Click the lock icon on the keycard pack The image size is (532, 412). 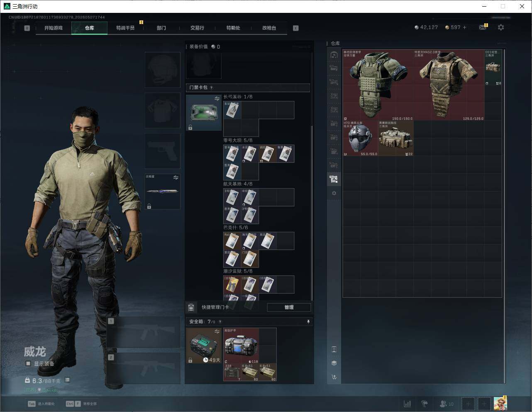[190, 128]
